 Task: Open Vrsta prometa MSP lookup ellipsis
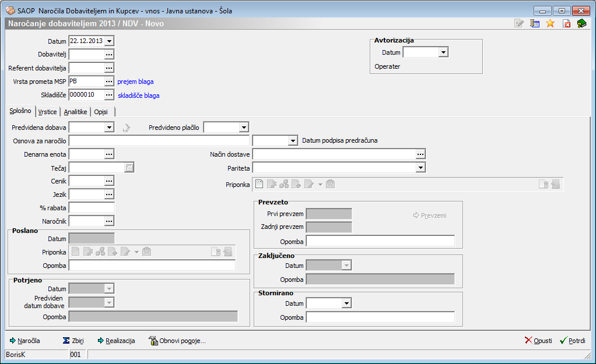(109, 82)
